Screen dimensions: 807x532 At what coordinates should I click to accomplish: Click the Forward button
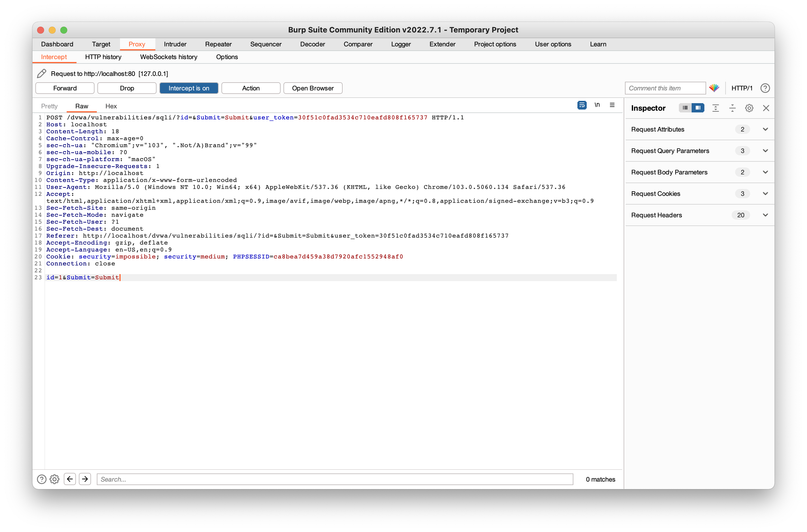tap(65, 88)
